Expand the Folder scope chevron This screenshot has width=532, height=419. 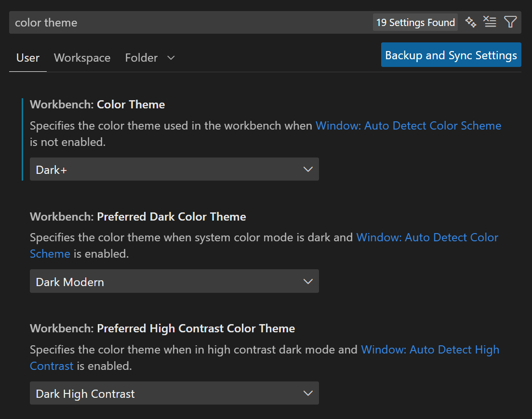(171, 58)
